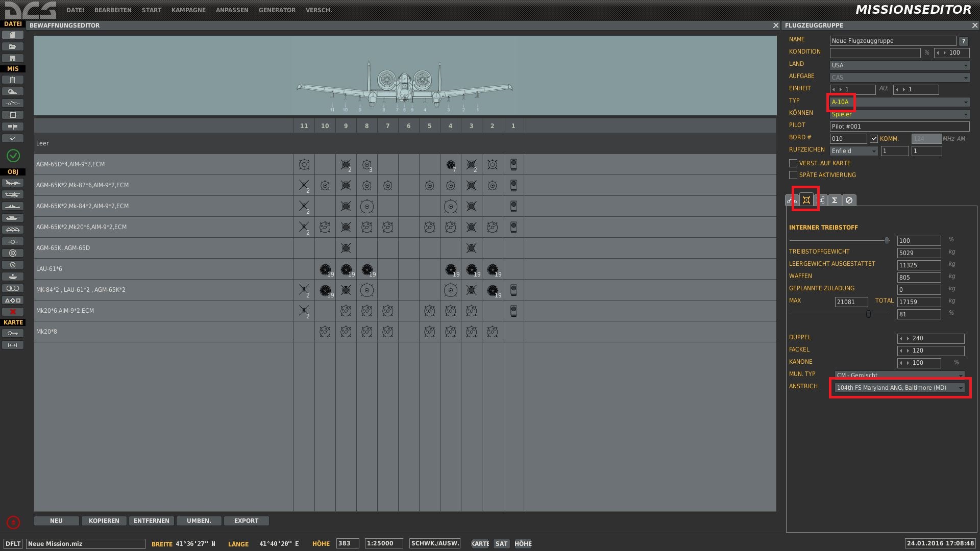The width and height of the screenshot is (980, 551).
Task: Click the EXPORT button
Action: point(246,521)
